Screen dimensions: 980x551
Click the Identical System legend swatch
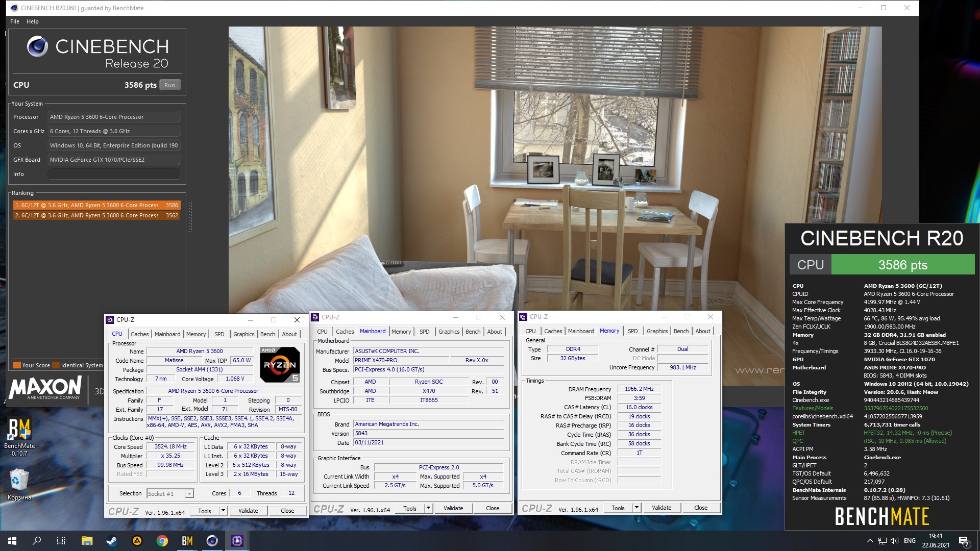[x=56, y=365]
